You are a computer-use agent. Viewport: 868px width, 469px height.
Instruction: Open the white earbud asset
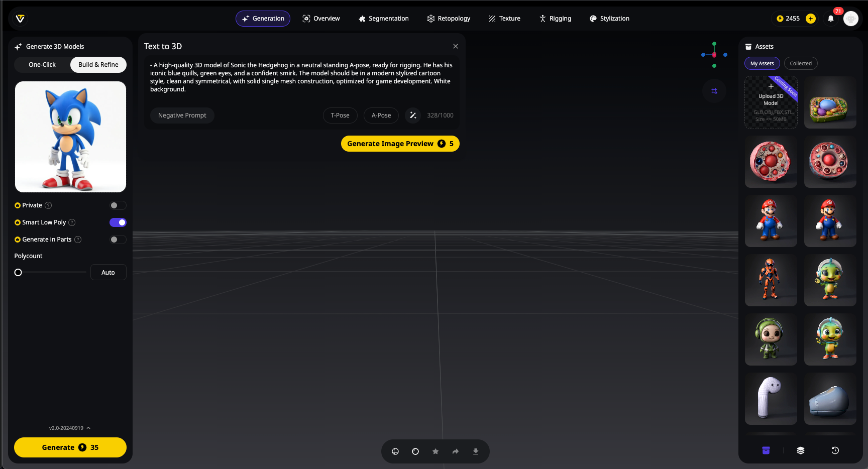click(771, 399)
